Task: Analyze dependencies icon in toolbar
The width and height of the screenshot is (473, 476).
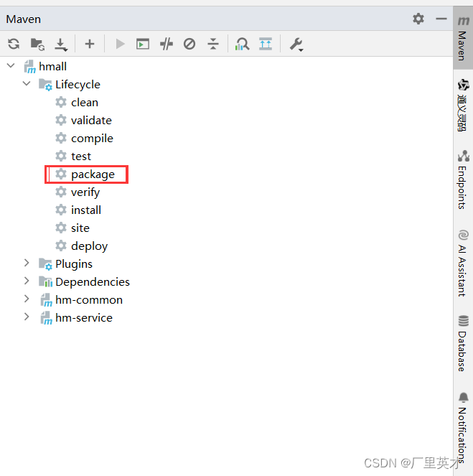Action: [x=242, y=44]
